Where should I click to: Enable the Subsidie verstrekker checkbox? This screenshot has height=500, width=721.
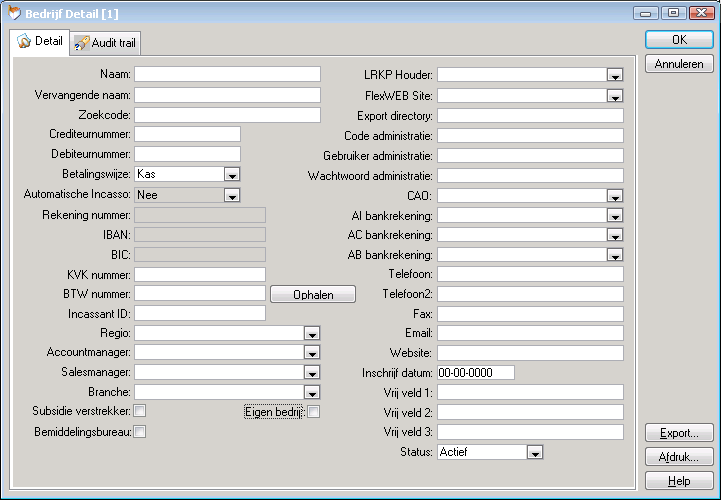pos(140,411)
